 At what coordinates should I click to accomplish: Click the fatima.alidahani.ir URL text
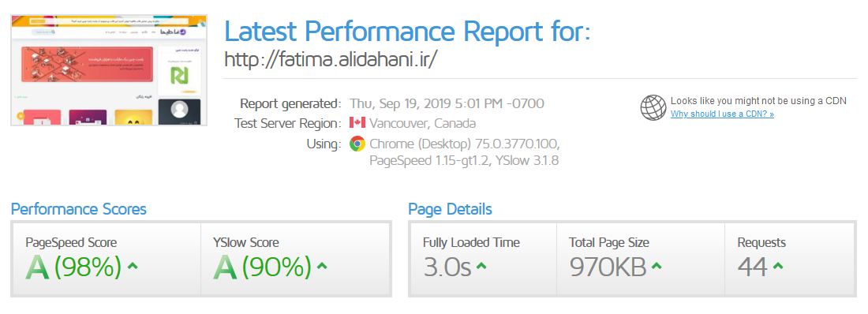coord(331,59)
